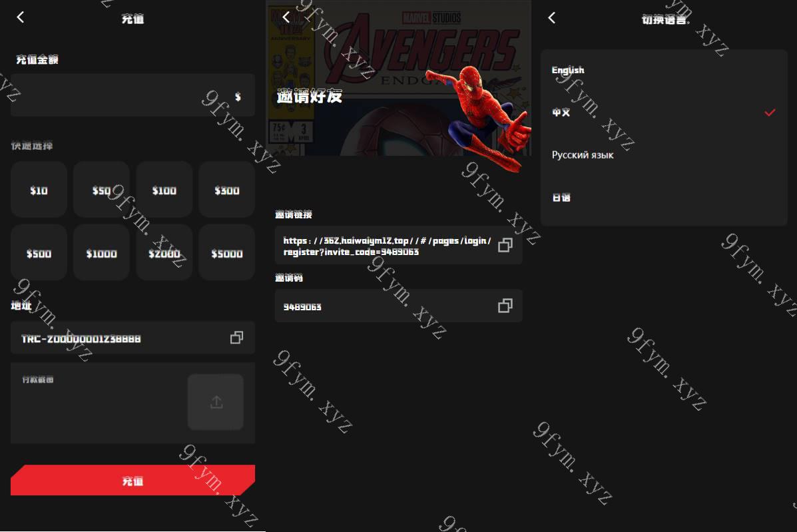Viewport: 797px width, 532px height.
Task: Choose 日语 as the language
Action: coord(664,197)
